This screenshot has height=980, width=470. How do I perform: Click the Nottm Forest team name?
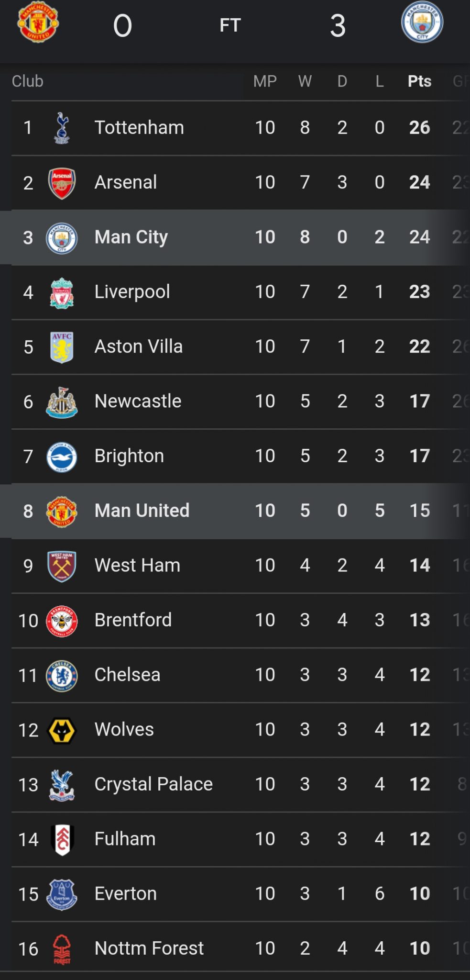[149, 948]
